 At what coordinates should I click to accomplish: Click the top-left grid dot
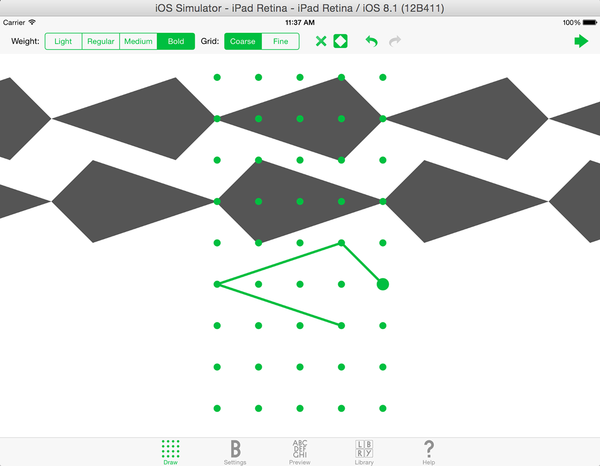pos(217,77)
